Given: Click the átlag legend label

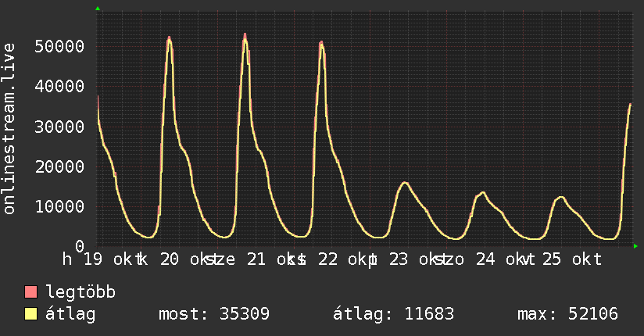Looking at the screenshot, I should click(x=70, y=314).
